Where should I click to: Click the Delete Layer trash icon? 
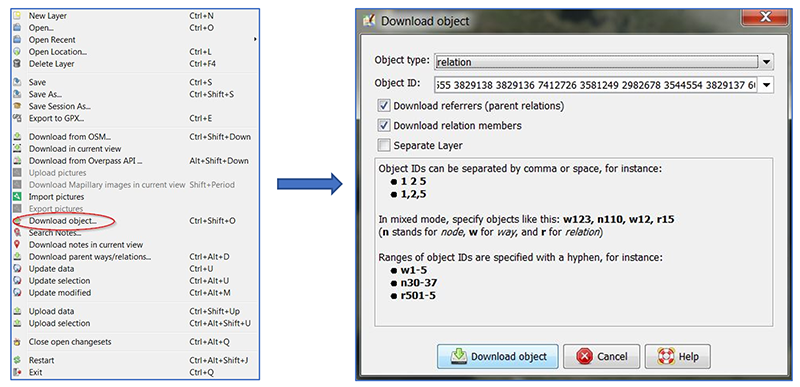click(x=17, y=64)
